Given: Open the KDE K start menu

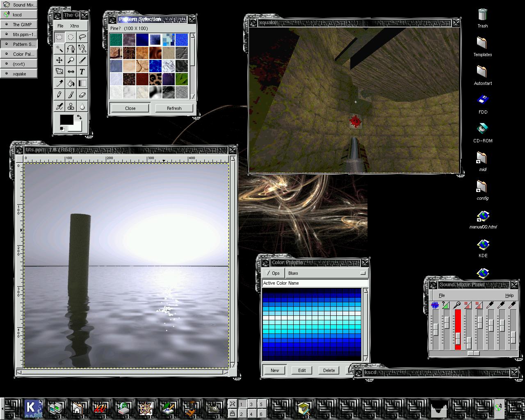Looking at the screenshot, I should 33,408.
